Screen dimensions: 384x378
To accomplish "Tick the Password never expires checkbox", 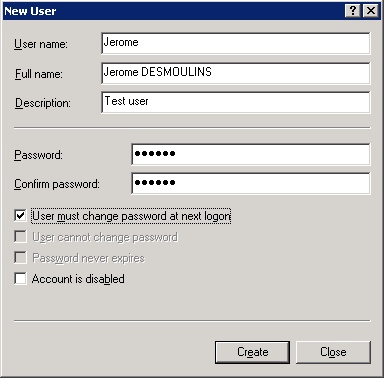I will click(20, 258).
